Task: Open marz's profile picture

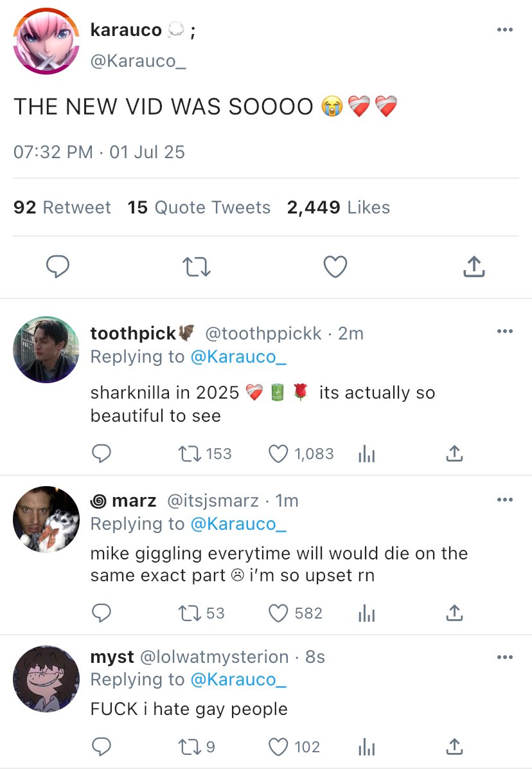Action: pos(46,520)
